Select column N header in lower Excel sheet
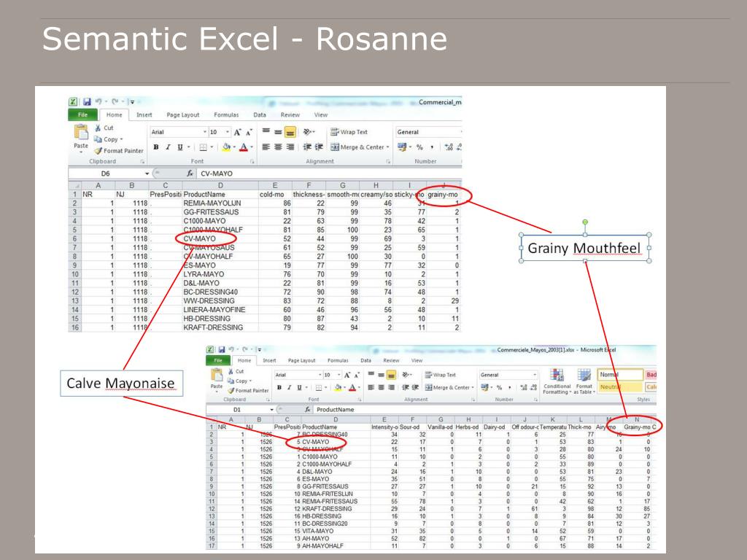The image size is (747, 560). pyautogui.click(x=637, y=419)
